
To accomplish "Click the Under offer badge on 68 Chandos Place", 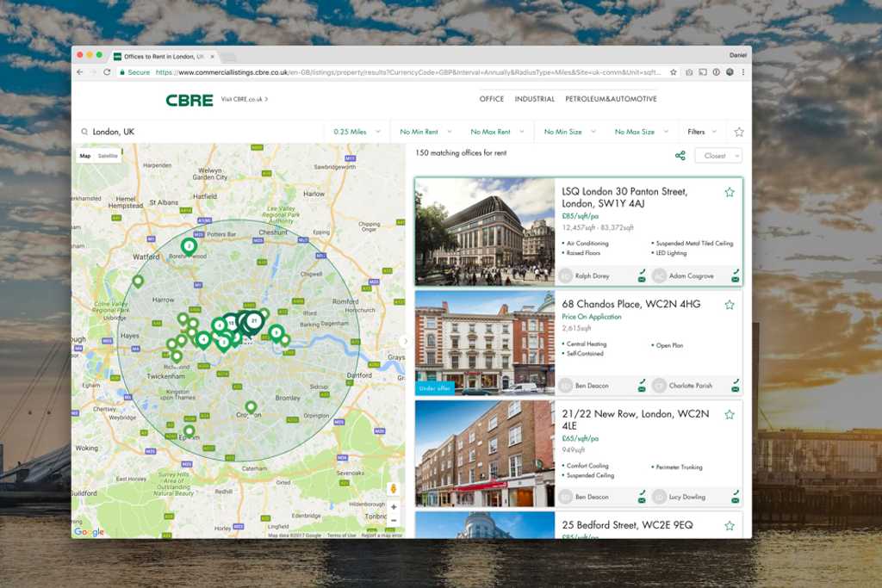I will pos(434,388).
